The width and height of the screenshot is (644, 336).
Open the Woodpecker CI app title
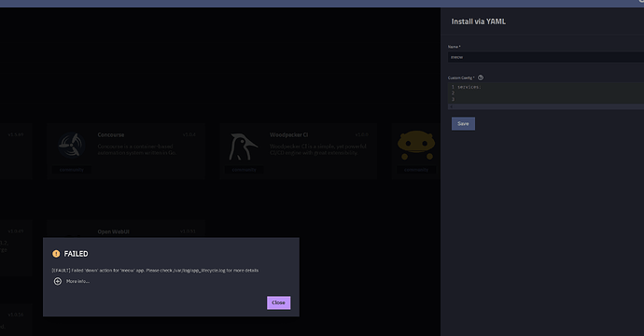288,134
